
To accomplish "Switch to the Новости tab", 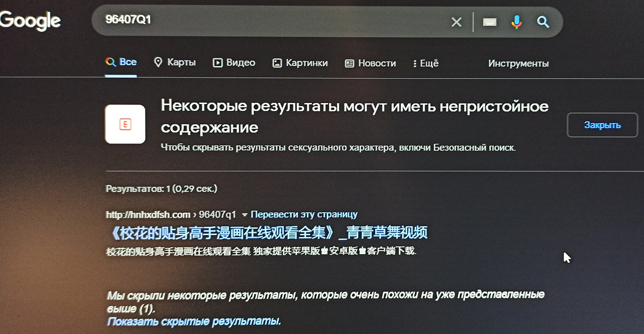I will coord(370,63).
